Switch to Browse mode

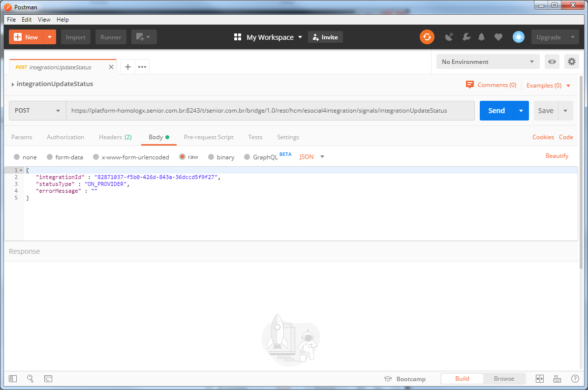tap(504, 378)
